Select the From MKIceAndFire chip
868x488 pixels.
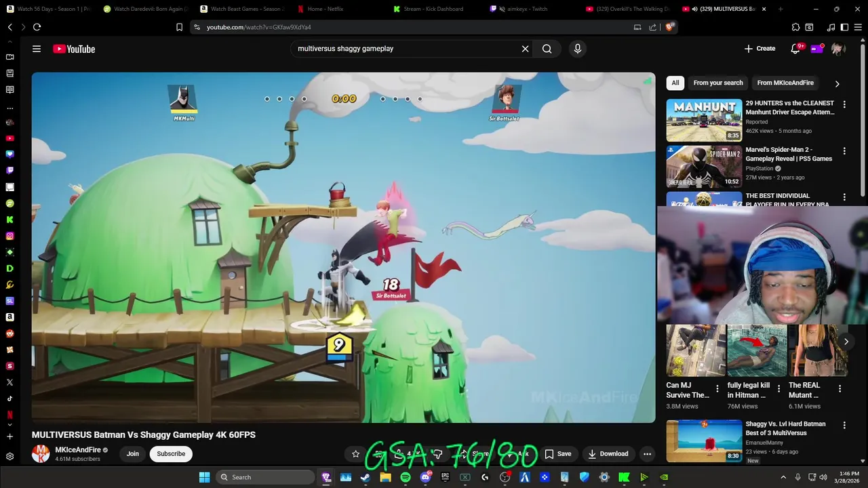pos(785,83)
